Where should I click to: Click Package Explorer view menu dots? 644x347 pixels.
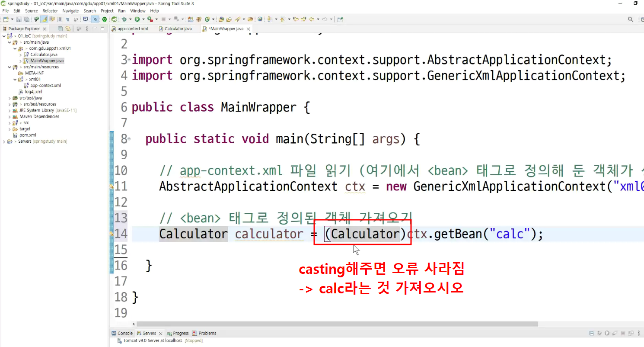(87, 29)
